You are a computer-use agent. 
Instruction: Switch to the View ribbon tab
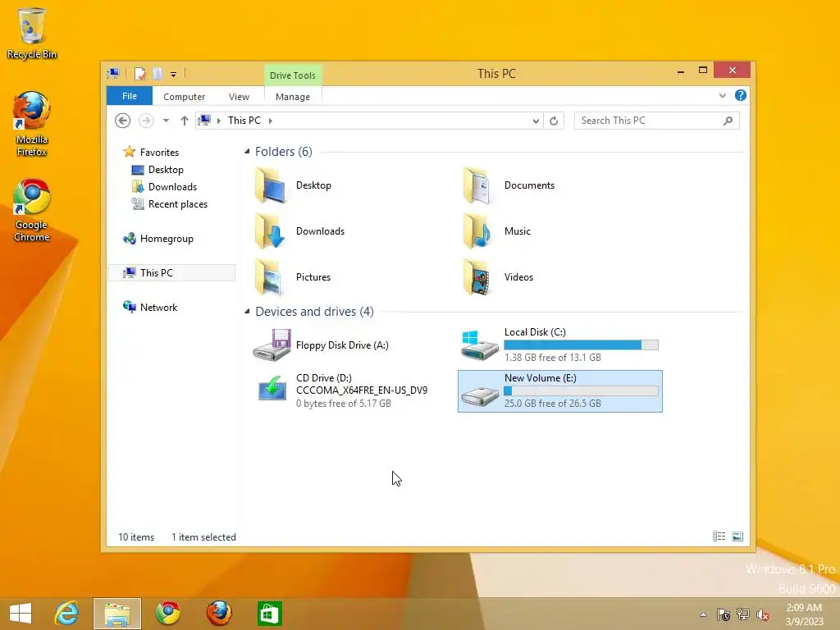click(239, 97)
